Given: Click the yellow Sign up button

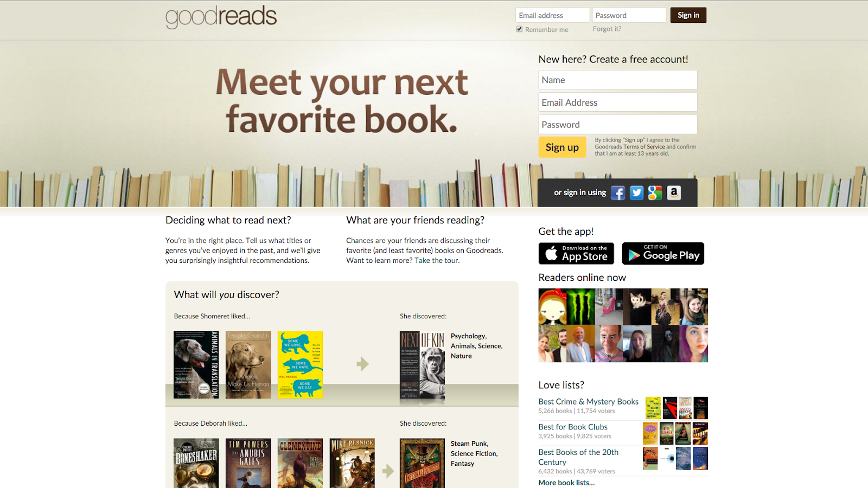Looking at the screenshot, I should pyautogui.click(x=562, y=147).
